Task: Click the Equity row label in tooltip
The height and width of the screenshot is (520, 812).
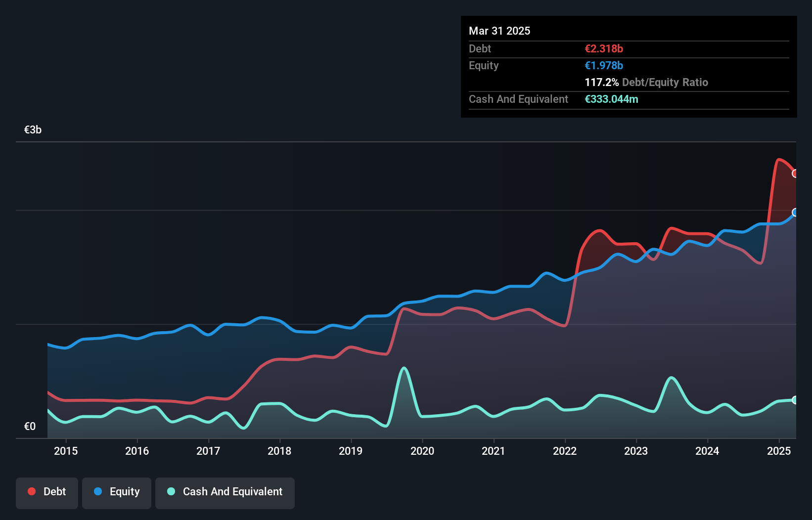Action: (x=484, y=65)
